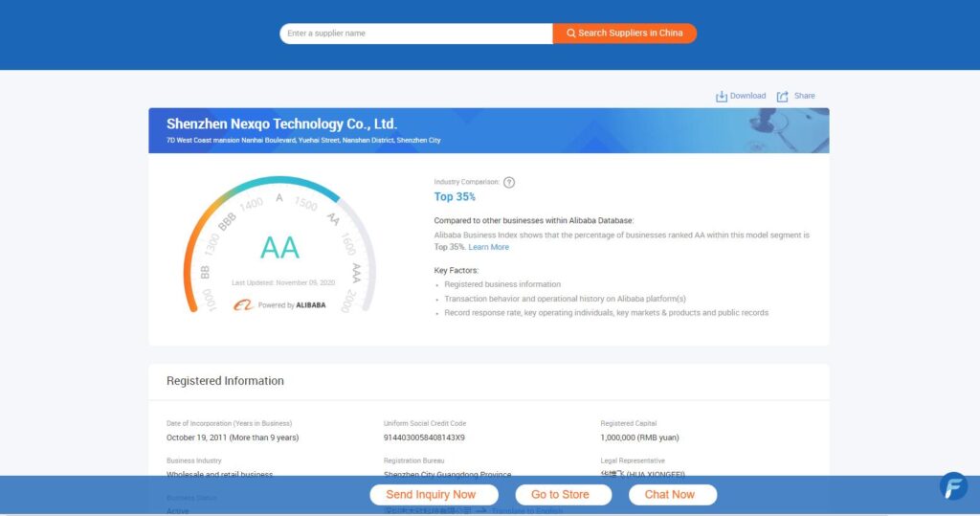The image size is (980, 516).
Task: Click the Date of Incorporation label
Action: (x=229, y=423)
